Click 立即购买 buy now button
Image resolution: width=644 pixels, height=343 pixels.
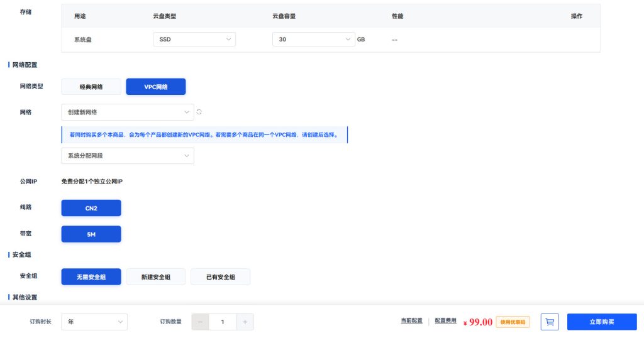pos(602,322)
